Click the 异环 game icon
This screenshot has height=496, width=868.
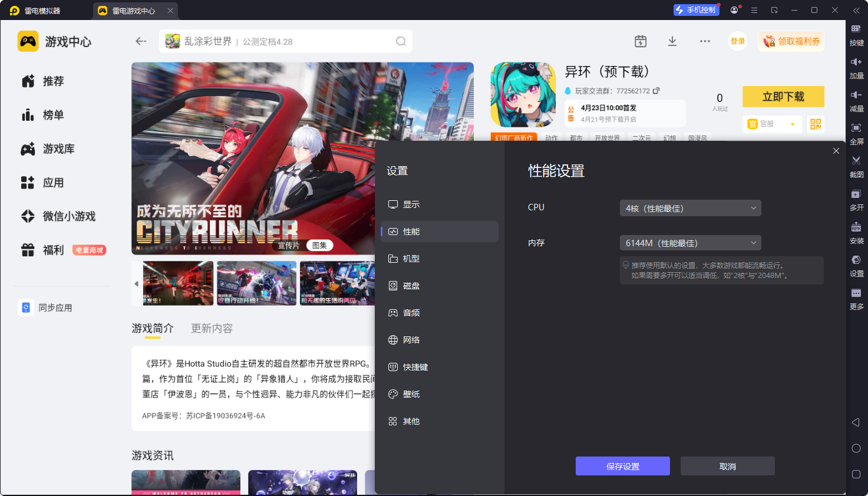coord(523,95)
